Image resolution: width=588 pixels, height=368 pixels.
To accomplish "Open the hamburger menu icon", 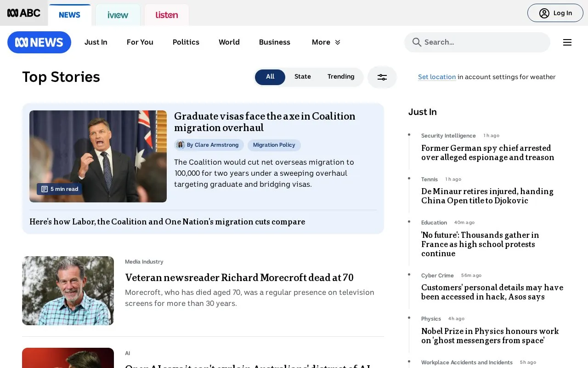I will [567, 42].
